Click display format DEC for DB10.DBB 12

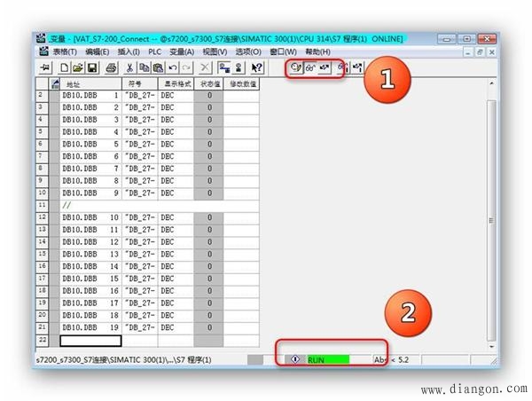[x=176, y=242]
